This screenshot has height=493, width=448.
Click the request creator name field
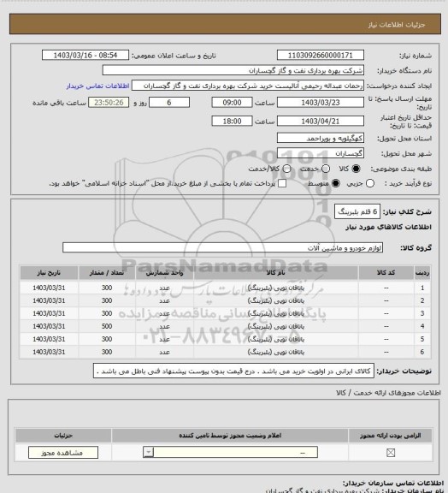(248, 86)
